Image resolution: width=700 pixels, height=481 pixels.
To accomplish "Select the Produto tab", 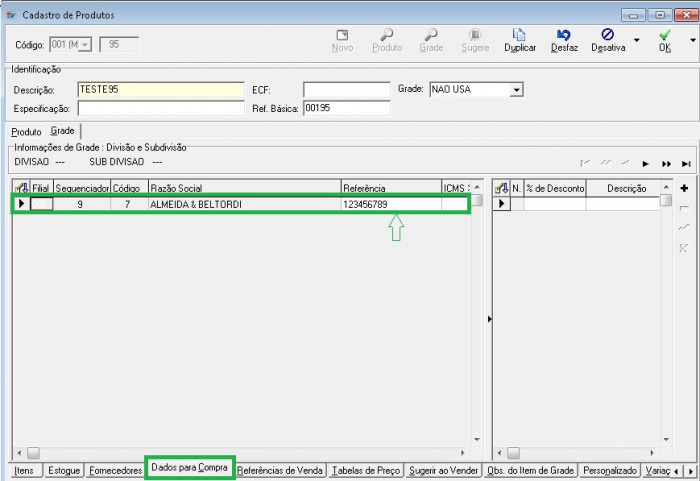I will [x=26, y=132].
